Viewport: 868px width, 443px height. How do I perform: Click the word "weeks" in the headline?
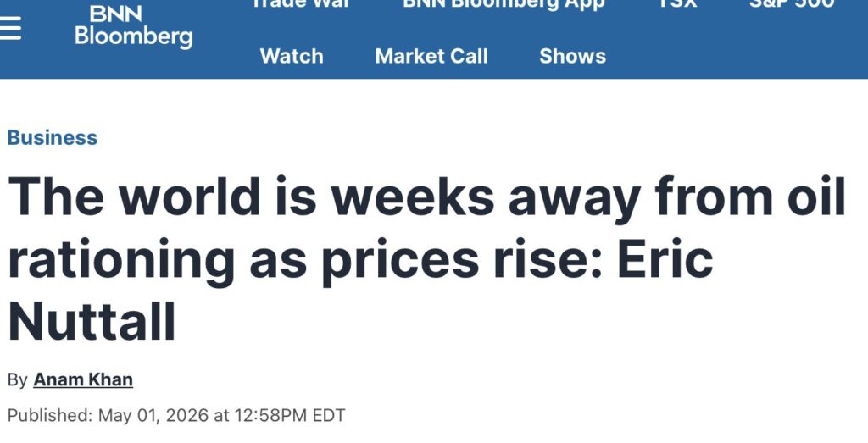point(413,196)
